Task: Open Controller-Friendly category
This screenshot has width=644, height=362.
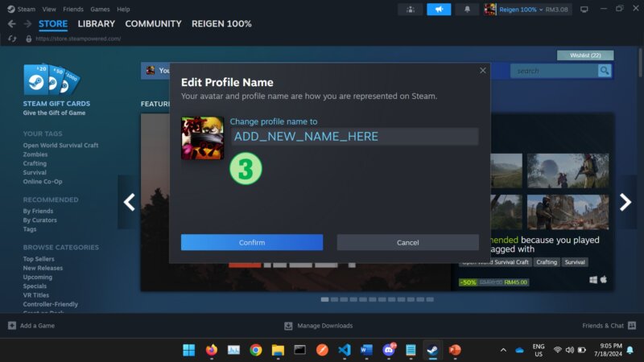Action: [x=51, y=304]
